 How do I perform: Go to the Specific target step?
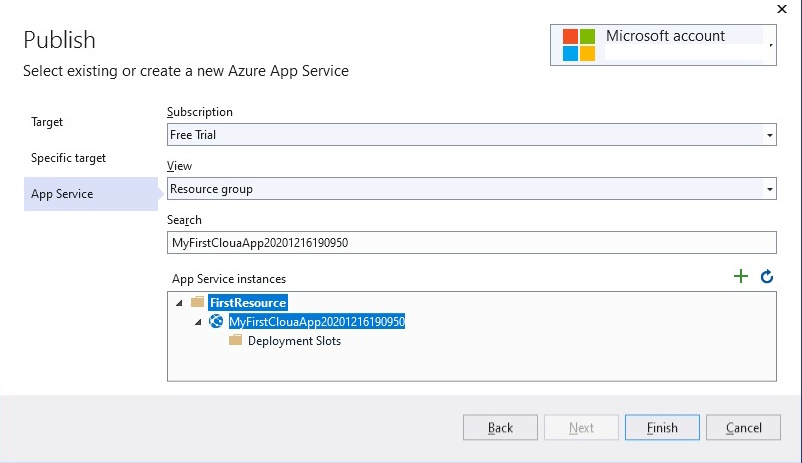coord(69,158)
